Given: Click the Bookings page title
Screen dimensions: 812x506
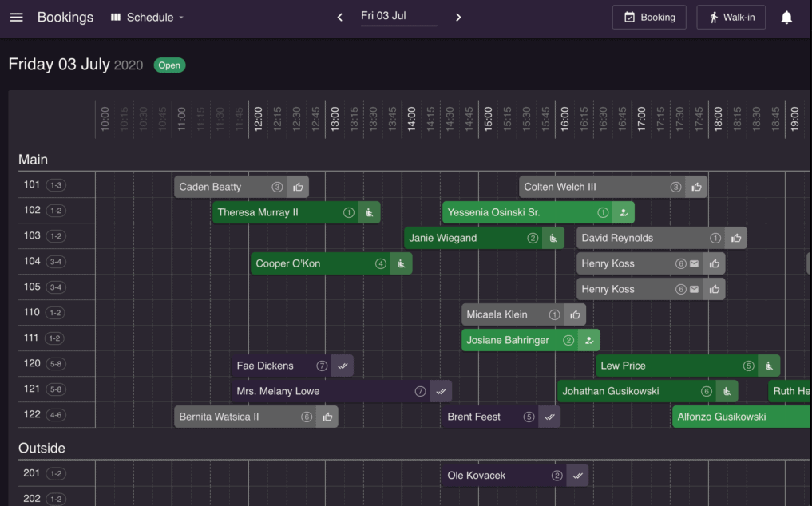Looking at the screenshot, I should [65, 17].
